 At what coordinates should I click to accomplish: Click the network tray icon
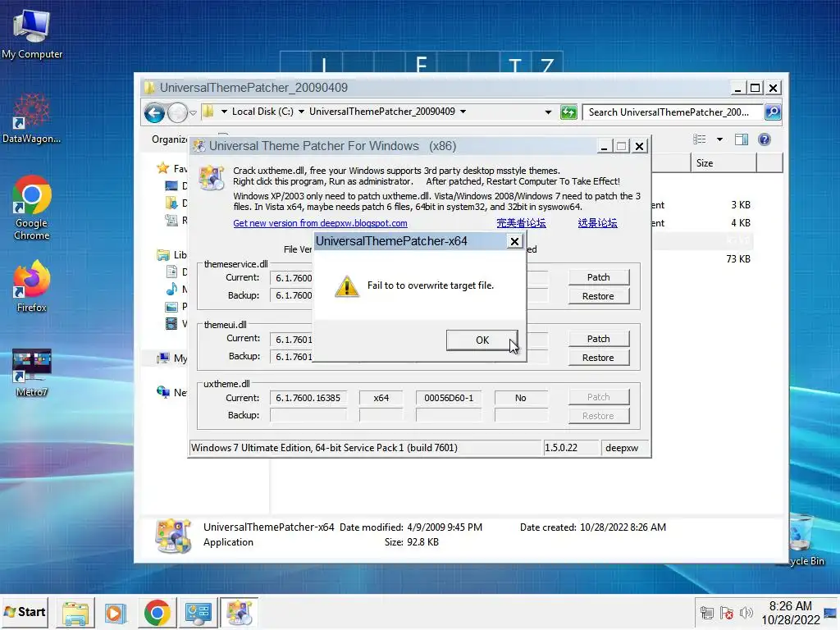coord(706,613)
